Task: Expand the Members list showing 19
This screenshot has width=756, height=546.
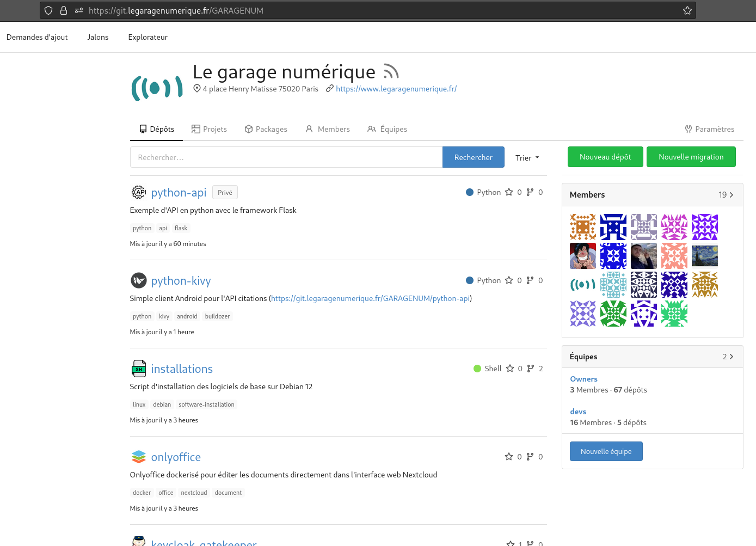Action: [726, 195]
